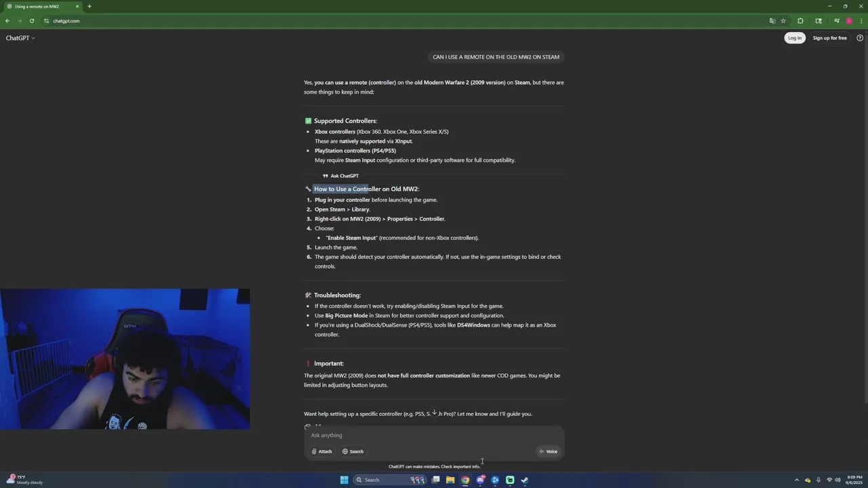868x488 pixels.
Task: Click the 'Supported Controllers:' heading
Action: coord(345,121)
